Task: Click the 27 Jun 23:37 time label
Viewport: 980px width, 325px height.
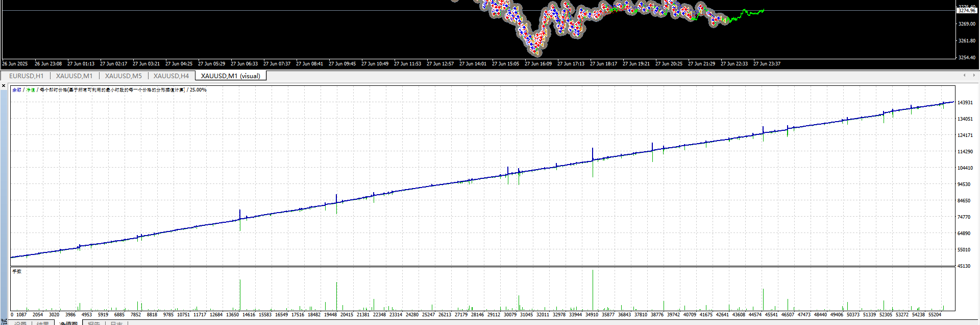Action: coord(767,64)
